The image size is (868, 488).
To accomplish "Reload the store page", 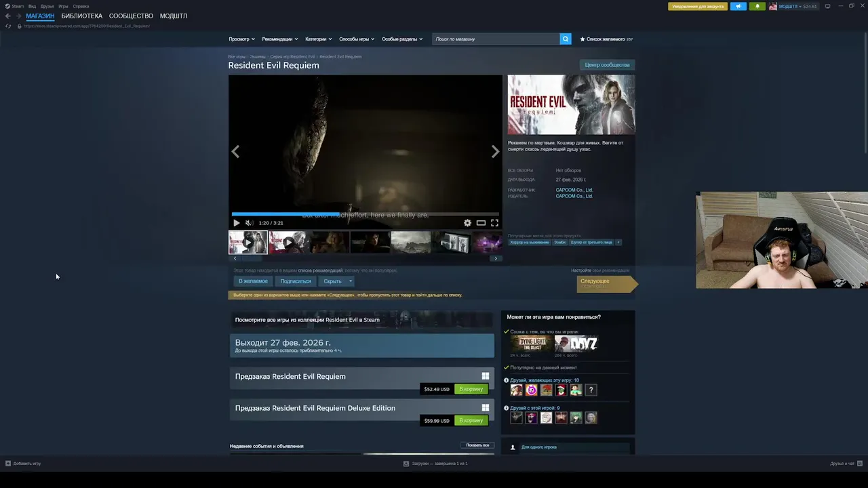I will pyautogui.click(x=8, y=26).
